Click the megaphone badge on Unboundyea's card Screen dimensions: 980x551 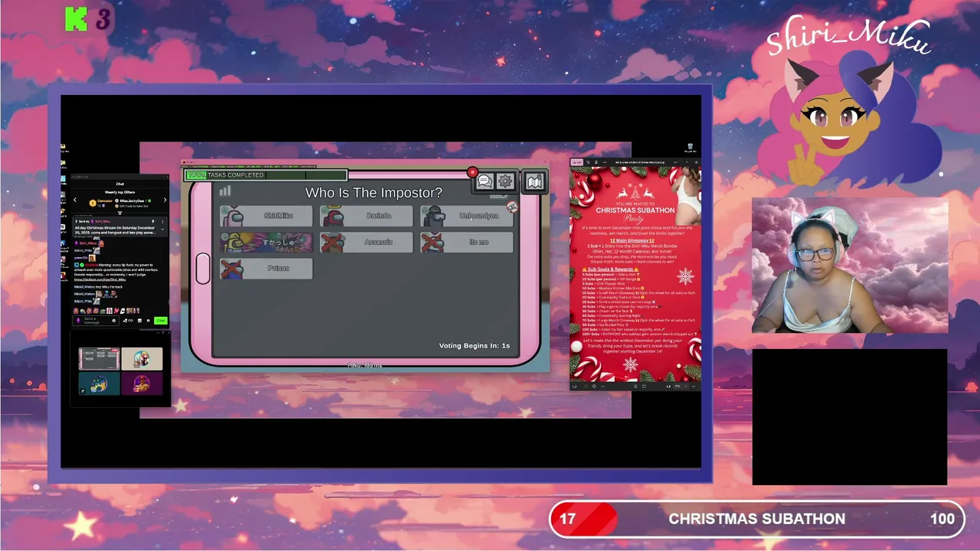512,207
